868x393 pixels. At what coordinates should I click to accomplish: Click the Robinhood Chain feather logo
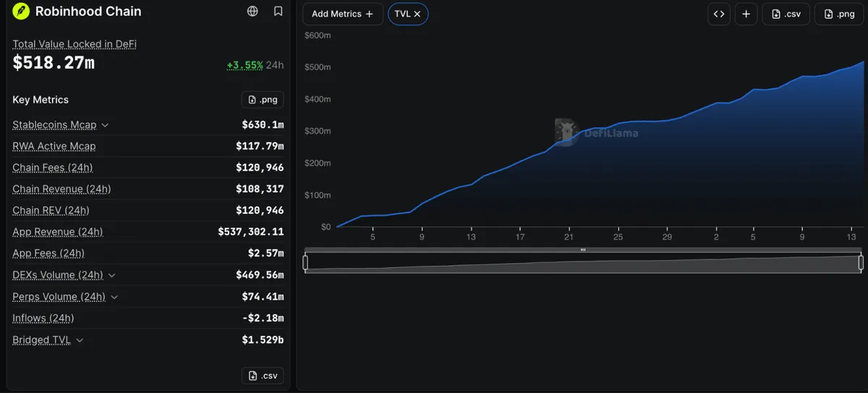[22, 12]
